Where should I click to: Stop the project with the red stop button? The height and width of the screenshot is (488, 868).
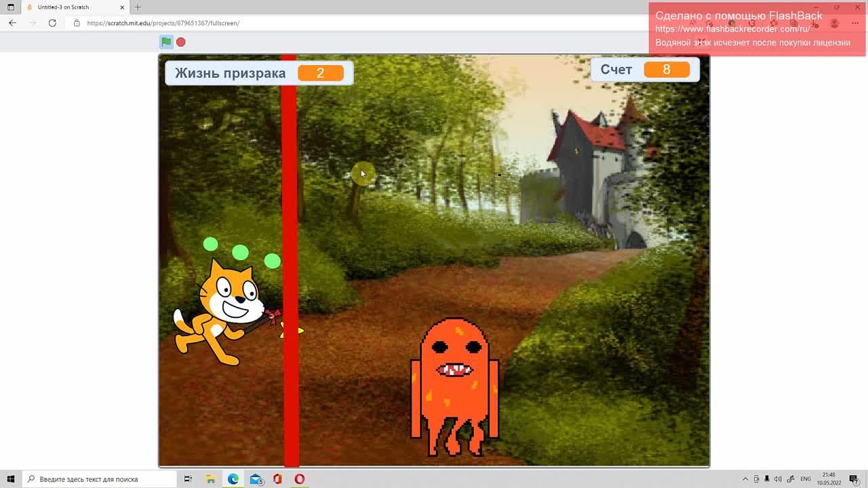181,42
